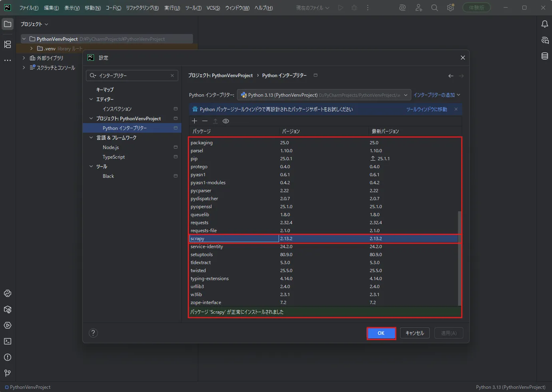
Task: Collapse the エディター settings group
Action: pyautogui.click(x=91, y=99)
